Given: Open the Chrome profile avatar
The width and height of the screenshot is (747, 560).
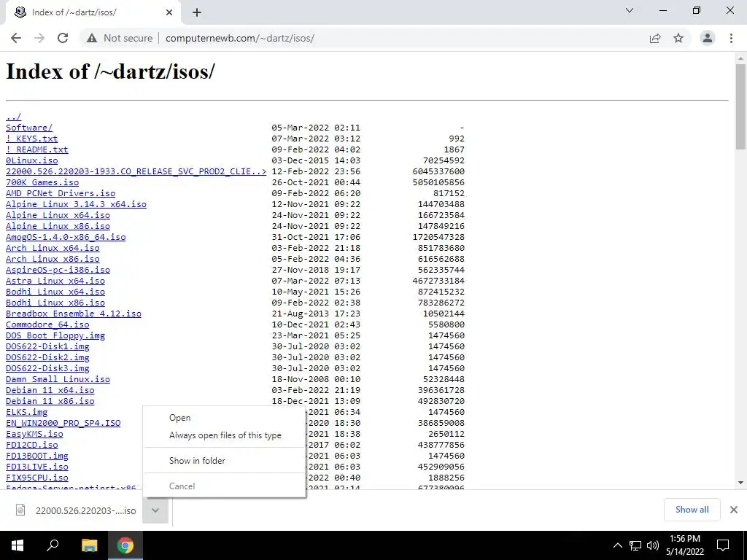Looking at the screenshot, I should [x=708, y=38].
